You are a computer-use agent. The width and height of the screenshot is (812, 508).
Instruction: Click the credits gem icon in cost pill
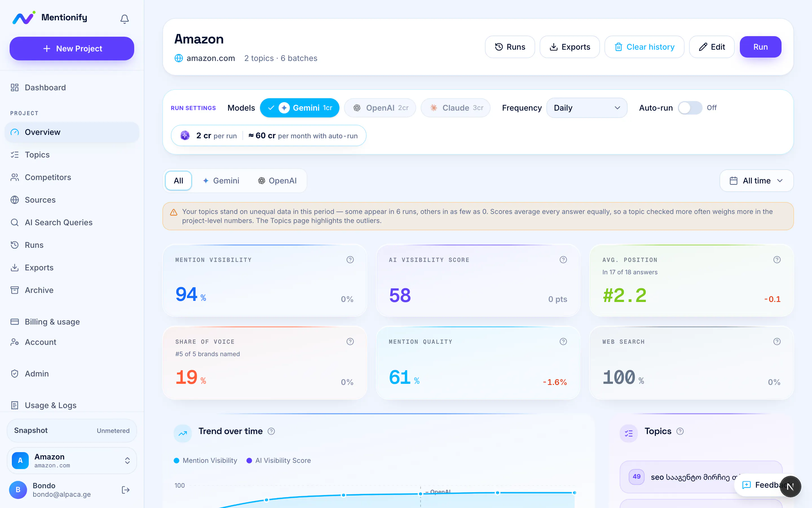point(185,135)
